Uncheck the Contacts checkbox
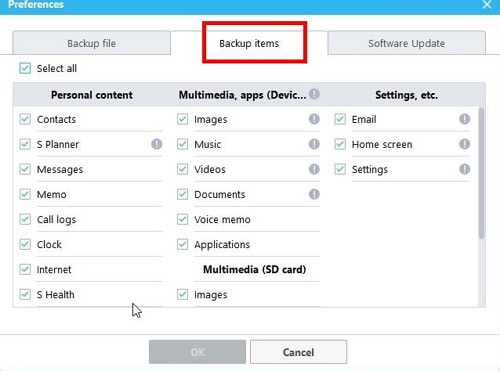The width and height of the screenshot is (500, 371). coord(25,119)
